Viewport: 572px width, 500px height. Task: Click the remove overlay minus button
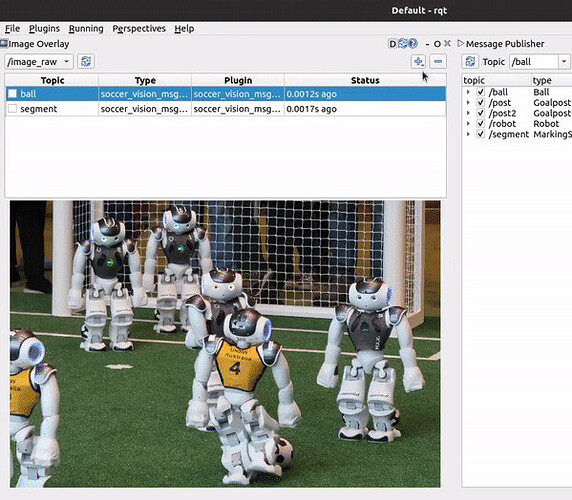tap(438, 62)
